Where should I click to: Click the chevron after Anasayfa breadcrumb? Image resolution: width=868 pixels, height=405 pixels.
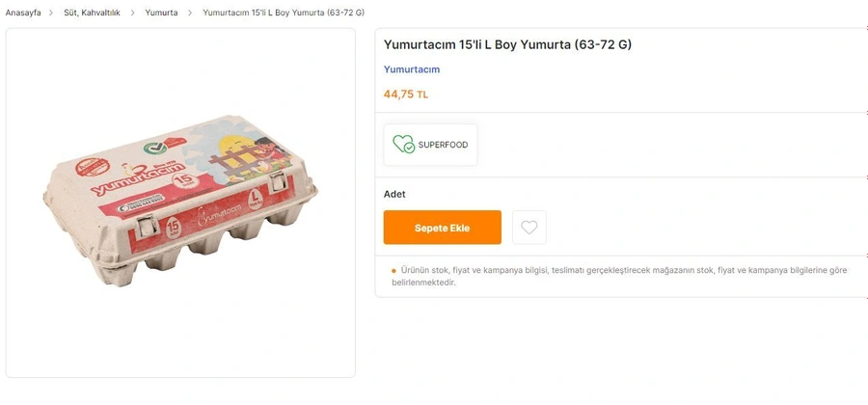click(x=50, y=13)
